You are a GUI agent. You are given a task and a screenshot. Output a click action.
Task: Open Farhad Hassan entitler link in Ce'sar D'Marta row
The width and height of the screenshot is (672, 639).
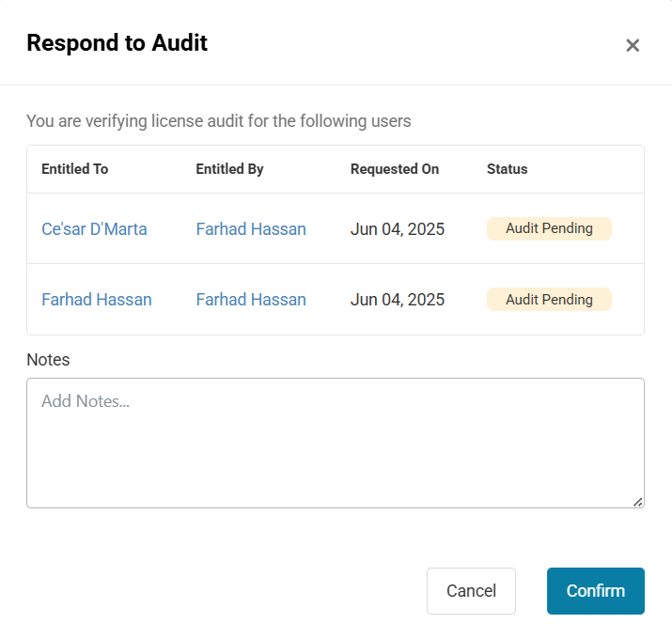251,229
